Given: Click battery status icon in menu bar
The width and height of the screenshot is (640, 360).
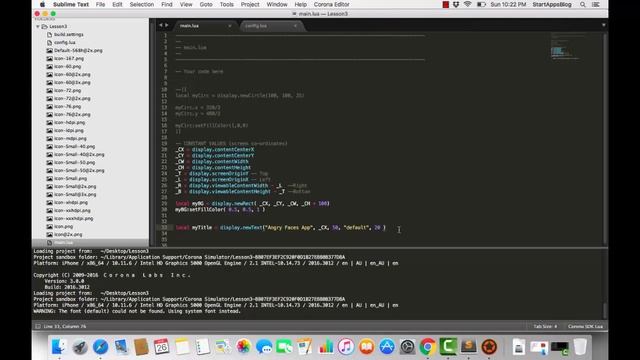Looking at the screenshot, I should coord(481,4).
